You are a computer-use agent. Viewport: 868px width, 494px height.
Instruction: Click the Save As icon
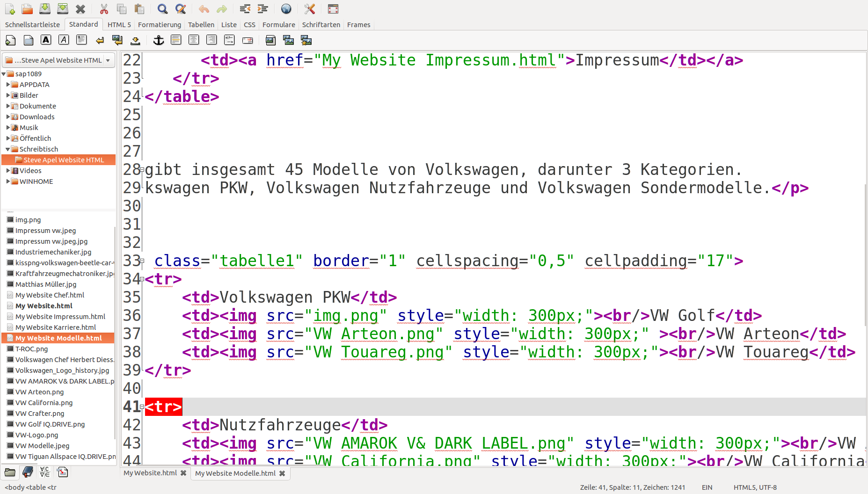pos(63,9)
